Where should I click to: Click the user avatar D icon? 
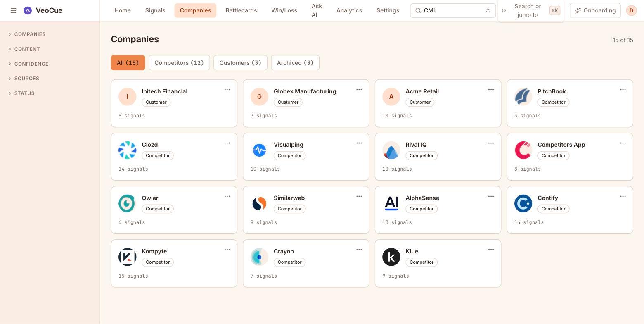(631, 10)
